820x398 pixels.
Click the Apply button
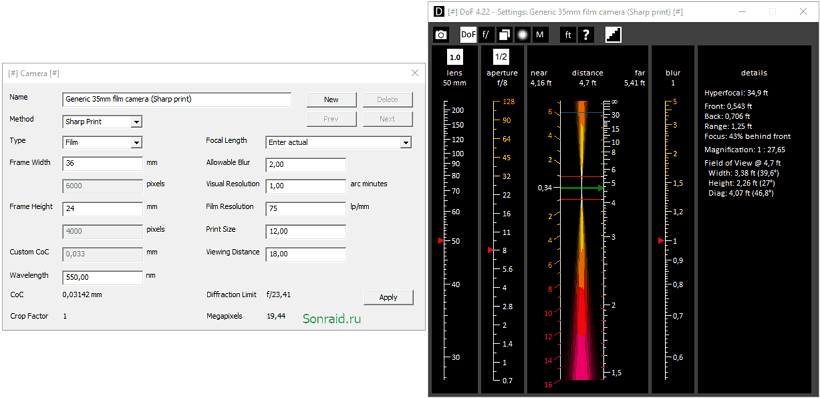(388, 297)
